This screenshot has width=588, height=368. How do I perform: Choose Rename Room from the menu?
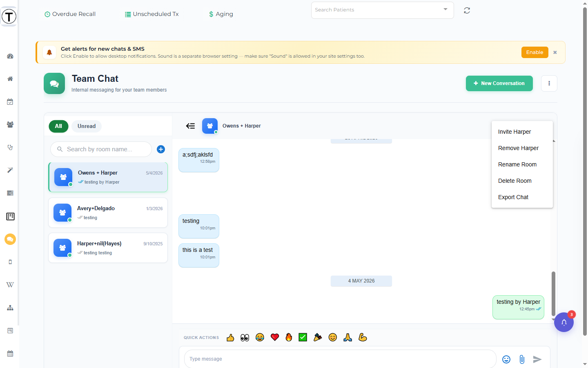click(x=522, y=164)
